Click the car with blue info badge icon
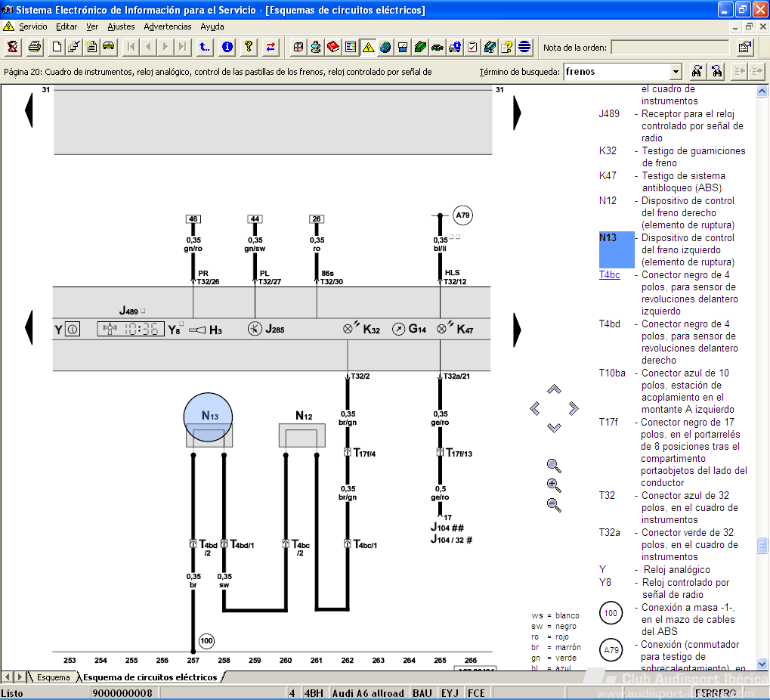Screen dimensions: 770x700 [455, 47]
